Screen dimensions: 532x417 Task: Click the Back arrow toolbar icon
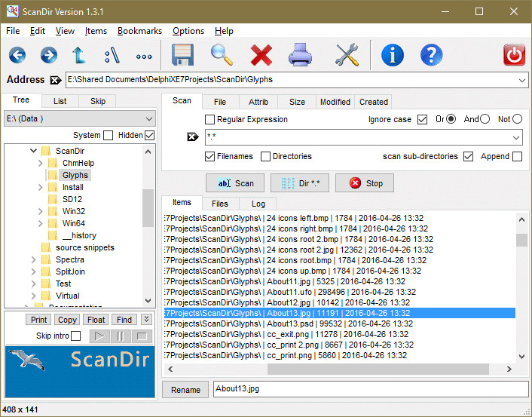[17, 55]
